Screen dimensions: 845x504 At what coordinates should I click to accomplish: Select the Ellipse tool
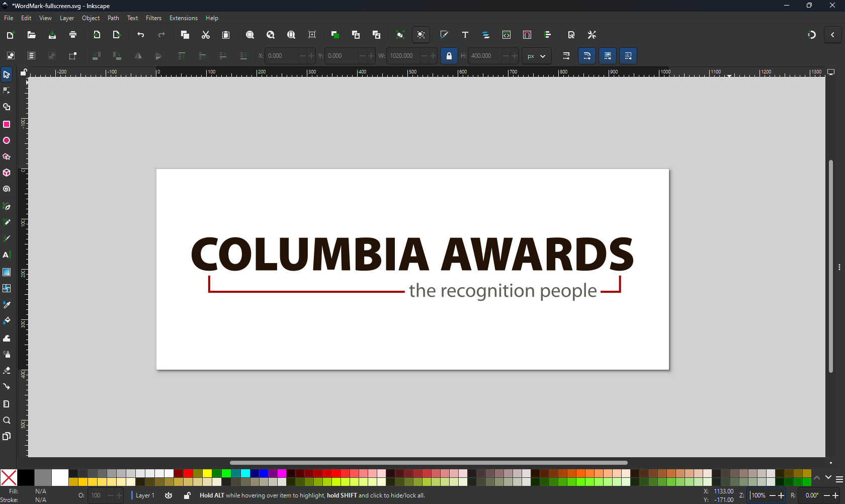coord(7,141)
